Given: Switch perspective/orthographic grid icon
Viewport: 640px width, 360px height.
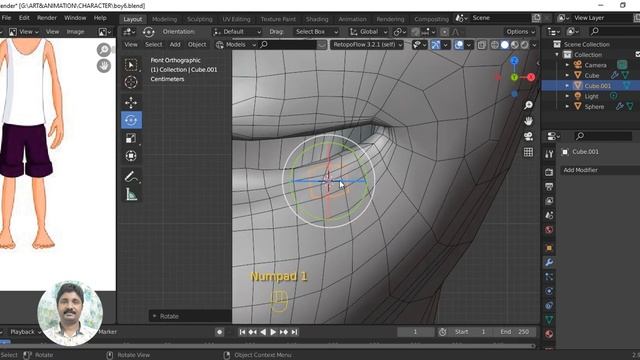Looking at the screenshot, I should pyautogui.click(x=528, y=152).
